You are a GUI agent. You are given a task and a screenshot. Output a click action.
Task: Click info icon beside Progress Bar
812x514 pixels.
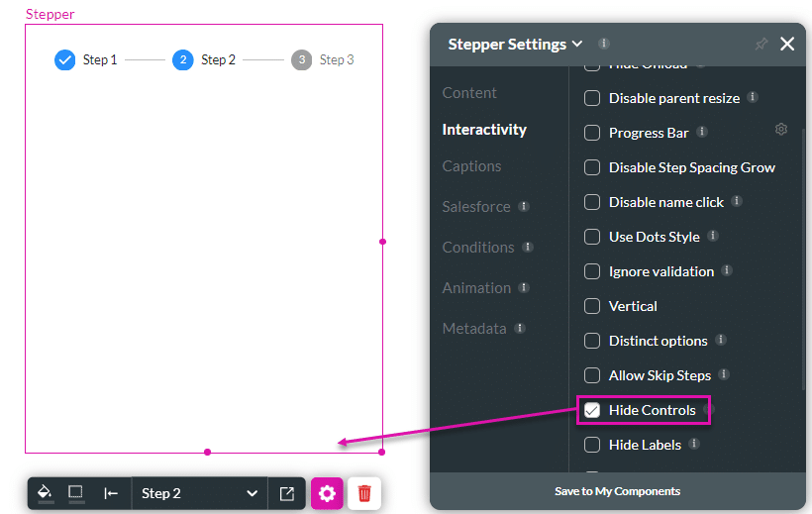pyautogui.click(x=702, y=132)
